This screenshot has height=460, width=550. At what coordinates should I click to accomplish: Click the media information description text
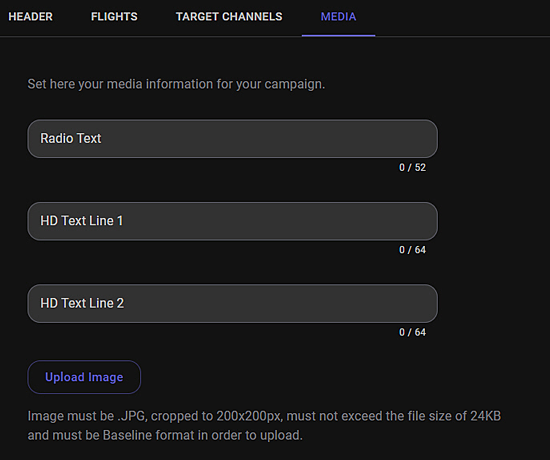point(176,84)
